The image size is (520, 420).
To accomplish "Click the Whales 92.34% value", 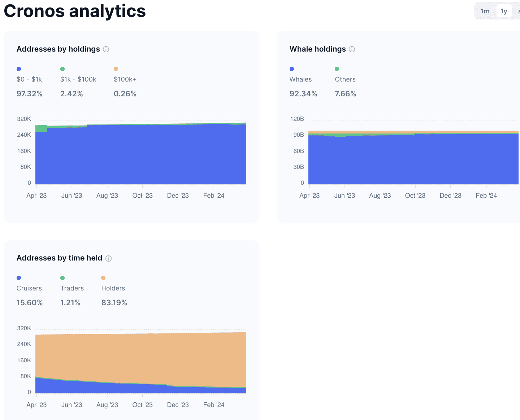I will [303, 94].
